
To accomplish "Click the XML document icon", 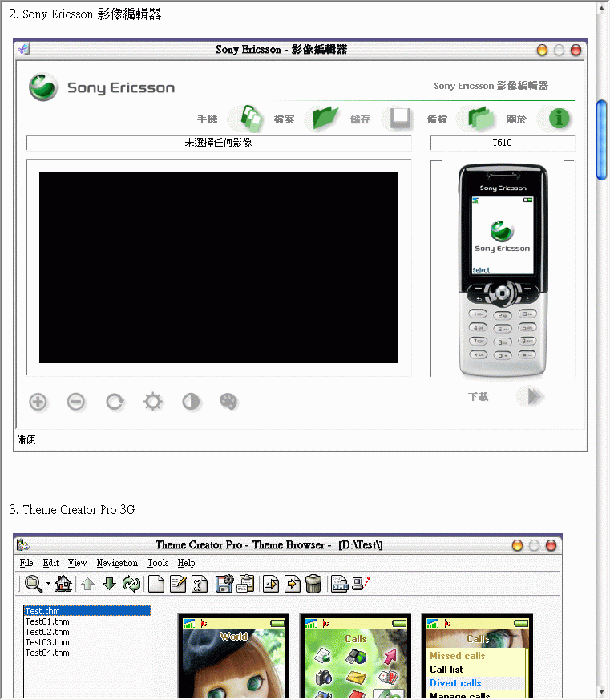I will pos(340,584).
